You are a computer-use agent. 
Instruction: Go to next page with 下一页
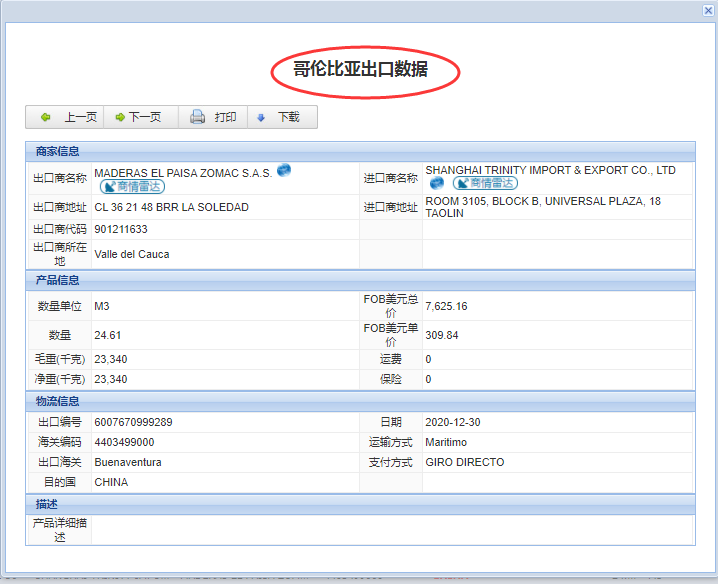tap(138, 117)
